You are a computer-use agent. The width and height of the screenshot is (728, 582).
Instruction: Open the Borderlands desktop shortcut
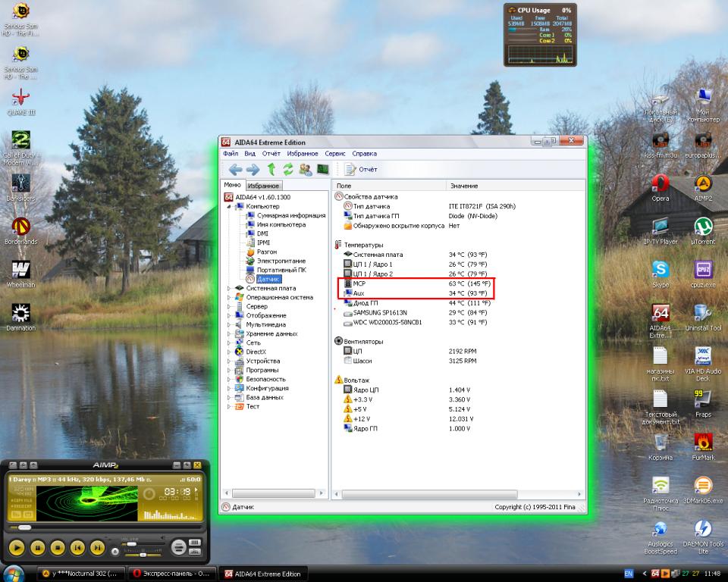click(x=21, y=231)
